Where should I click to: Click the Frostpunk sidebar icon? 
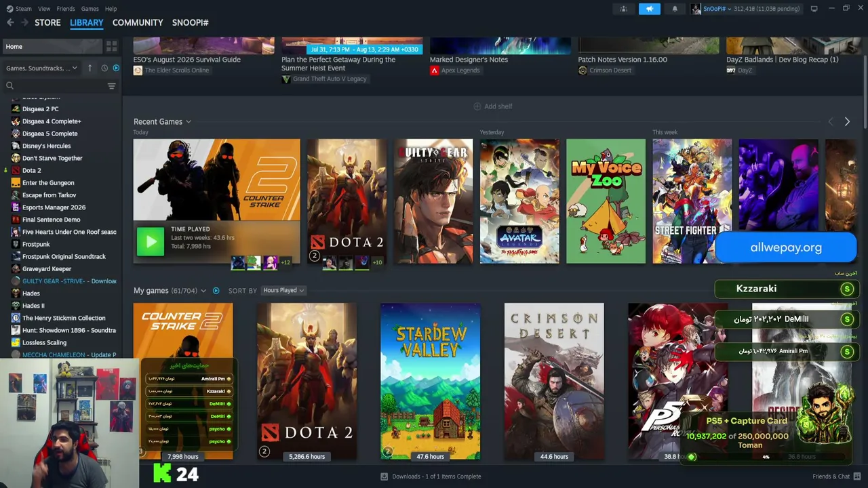coord(16,244)
